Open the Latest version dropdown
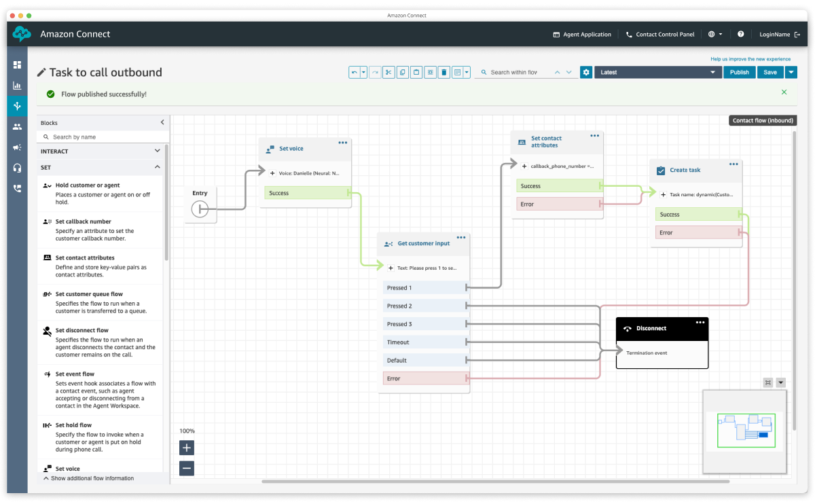The width and height of the screenshot is (815, 504). click(x=657, y=72)
